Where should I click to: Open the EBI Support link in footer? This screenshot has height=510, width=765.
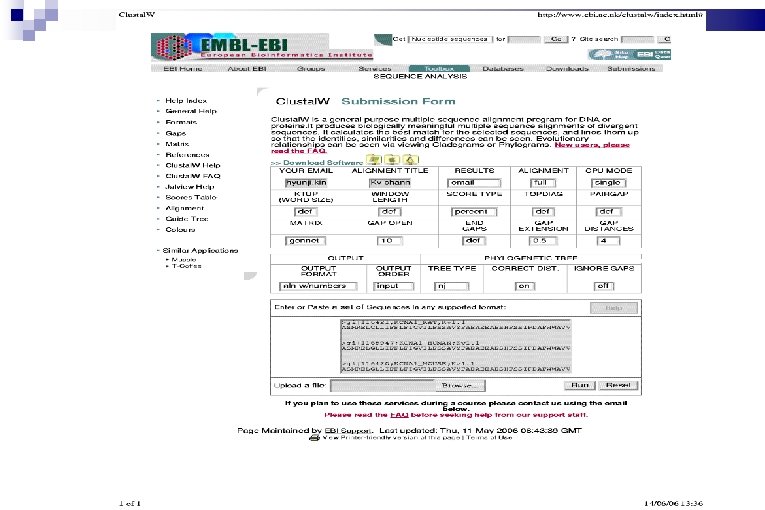click(347, 431)
